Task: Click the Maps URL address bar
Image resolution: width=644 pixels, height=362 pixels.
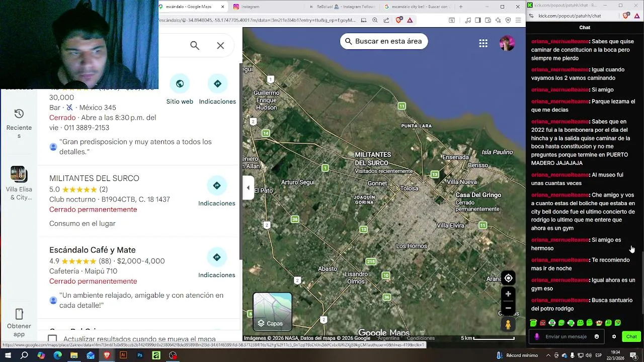Action: click(x=259, y=20)
